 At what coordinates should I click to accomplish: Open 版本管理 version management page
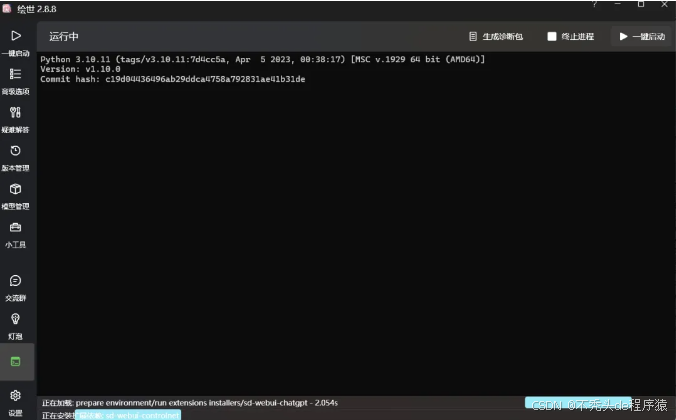click(x=16, y=158)
